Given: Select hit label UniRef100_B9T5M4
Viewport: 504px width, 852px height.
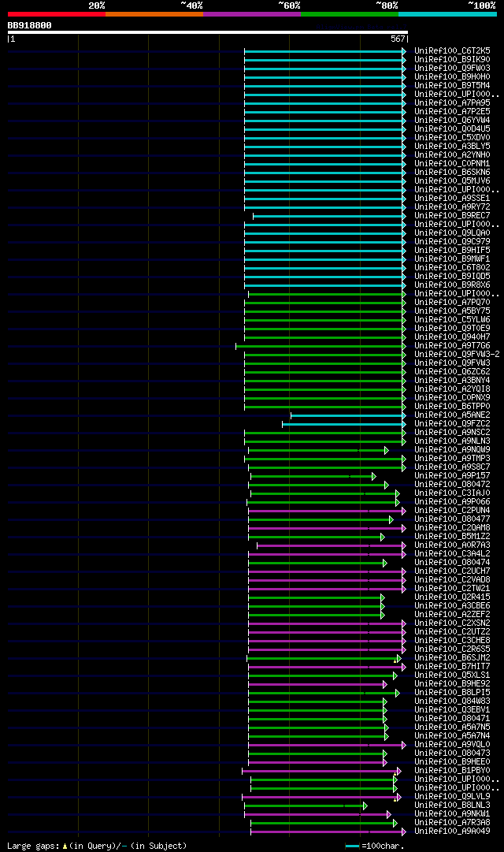Looking at the screenshot, I should (452, 86).
